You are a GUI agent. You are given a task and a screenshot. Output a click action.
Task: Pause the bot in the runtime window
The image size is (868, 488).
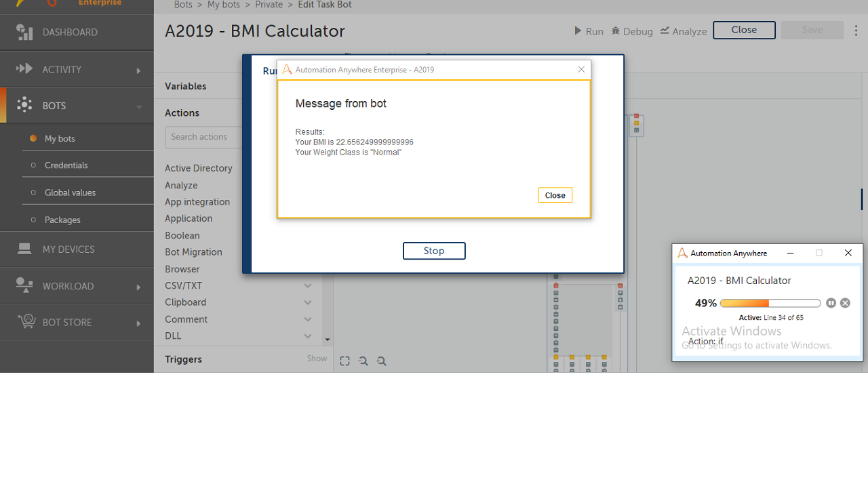tap(831, 303)
